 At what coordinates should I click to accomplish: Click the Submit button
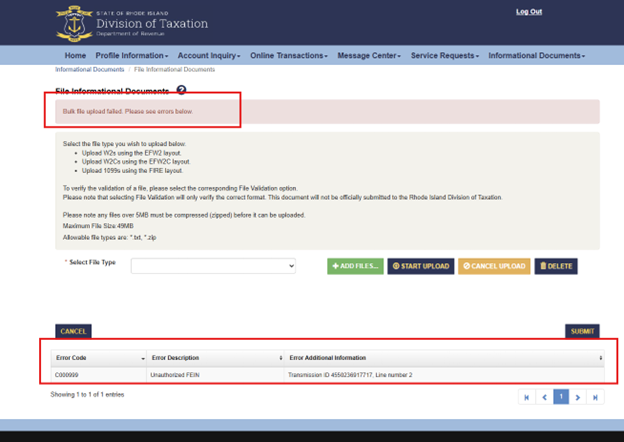pos(582,331)
